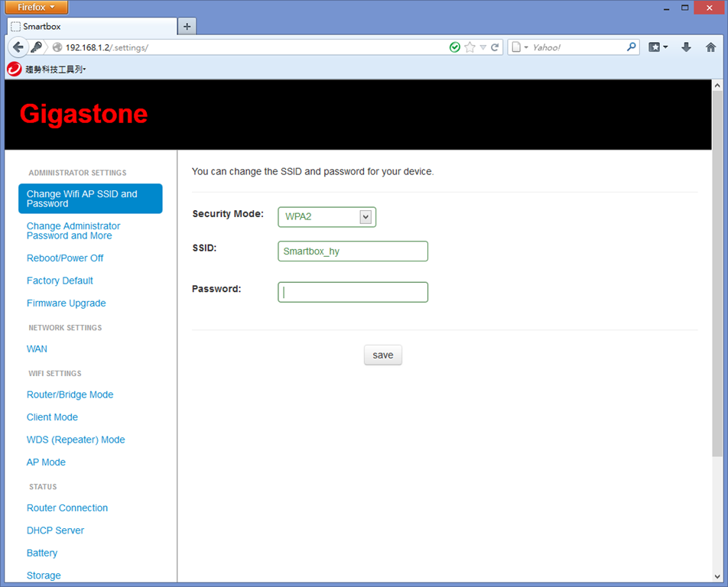The image size is (728, 587).
Task: Open the Router Connection status link
Action: (x=67, y=508)
